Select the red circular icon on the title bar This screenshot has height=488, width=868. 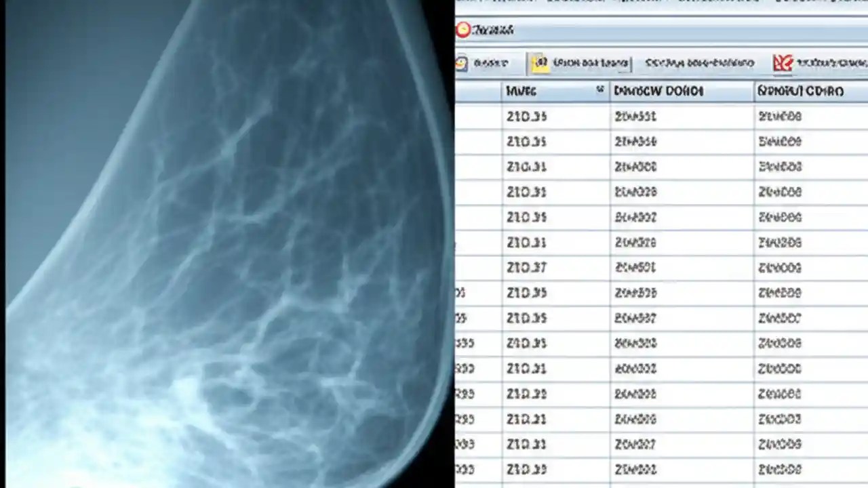coord(464,30)
